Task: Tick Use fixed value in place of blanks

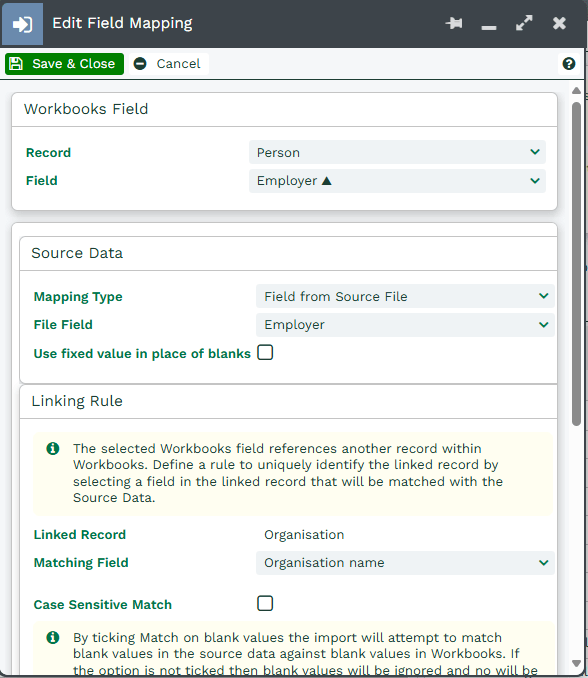Action: tap(265, 352)
